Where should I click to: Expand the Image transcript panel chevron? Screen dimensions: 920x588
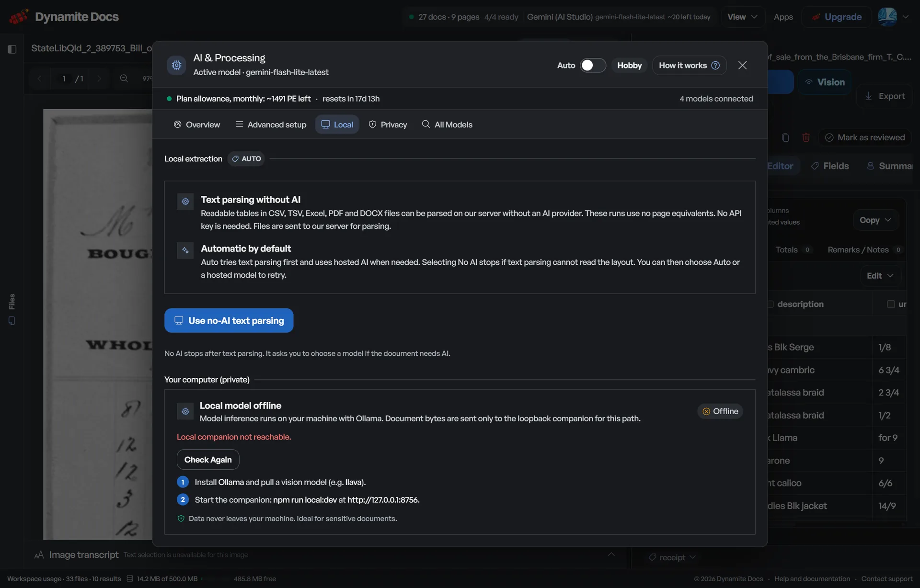click(611, 554)
